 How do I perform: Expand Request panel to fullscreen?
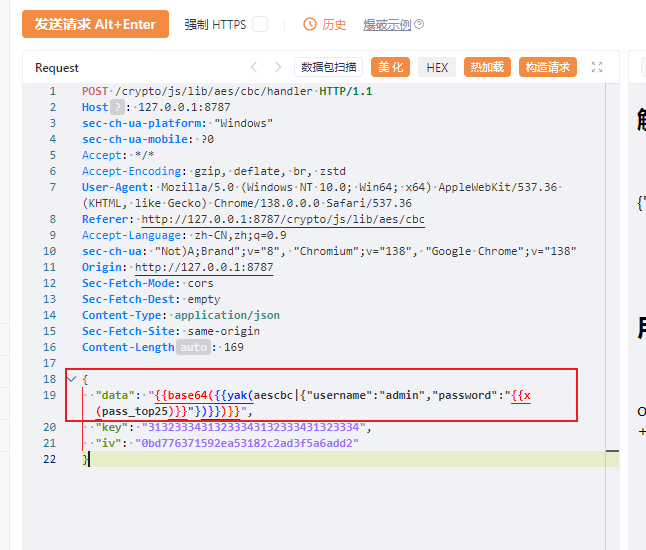click(597, 67)
